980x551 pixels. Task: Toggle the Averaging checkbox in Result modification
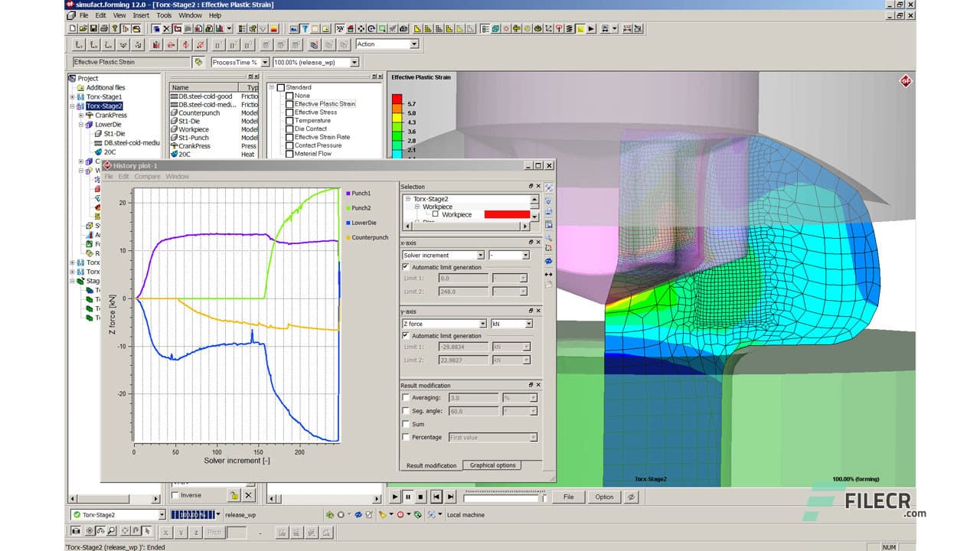[x=406, y=398]
